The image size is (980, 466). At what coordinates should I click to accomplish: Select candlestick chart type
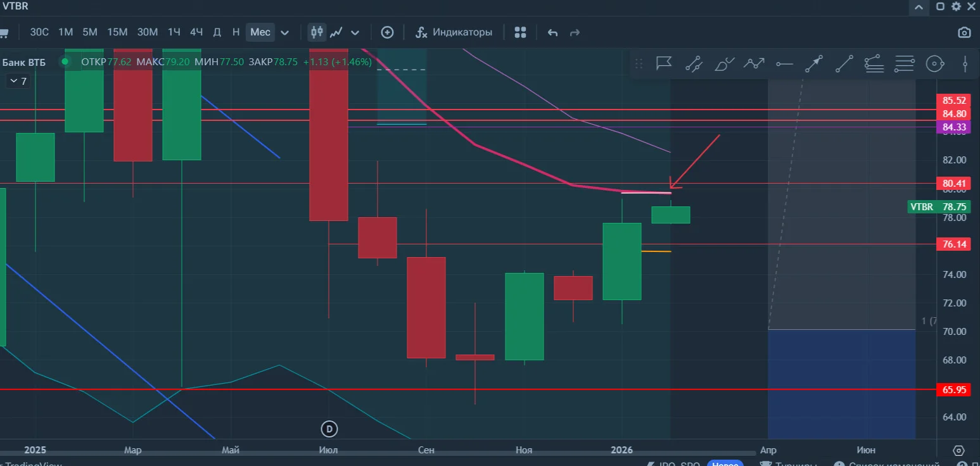click(317, 32)
